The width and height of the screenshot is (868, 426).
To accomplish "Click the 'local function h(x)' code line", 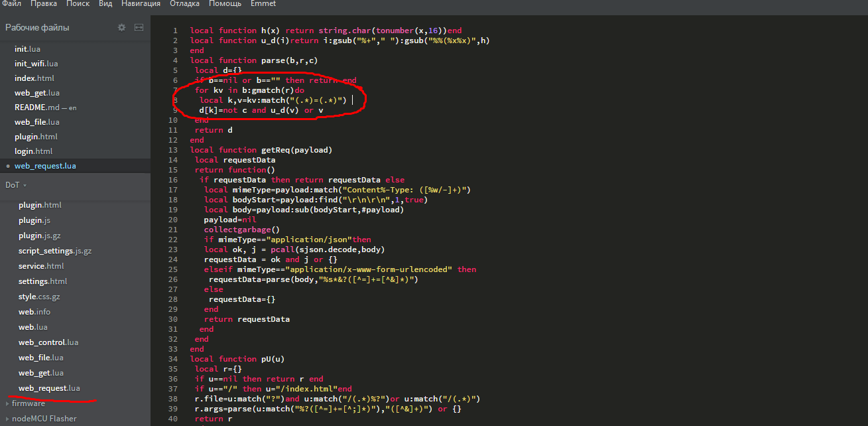I will 326,31.
